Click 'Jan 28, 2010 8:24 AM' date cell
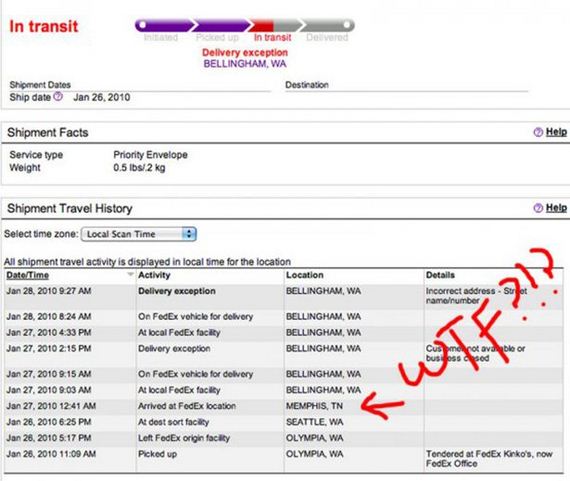 (49, 316)
